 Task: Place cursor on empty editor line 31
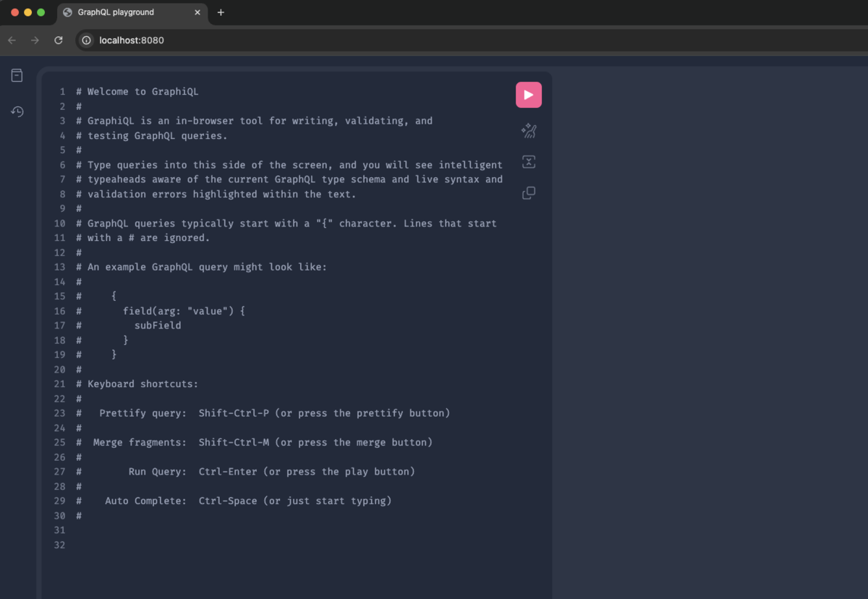(x=289, y=530)
